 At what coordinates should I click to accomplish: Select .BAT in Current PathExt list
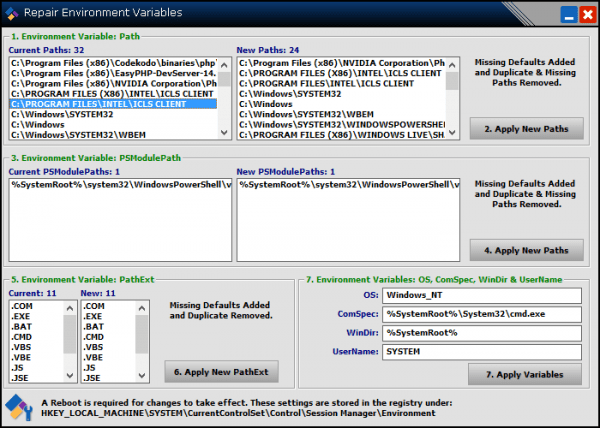coord(37,327)
